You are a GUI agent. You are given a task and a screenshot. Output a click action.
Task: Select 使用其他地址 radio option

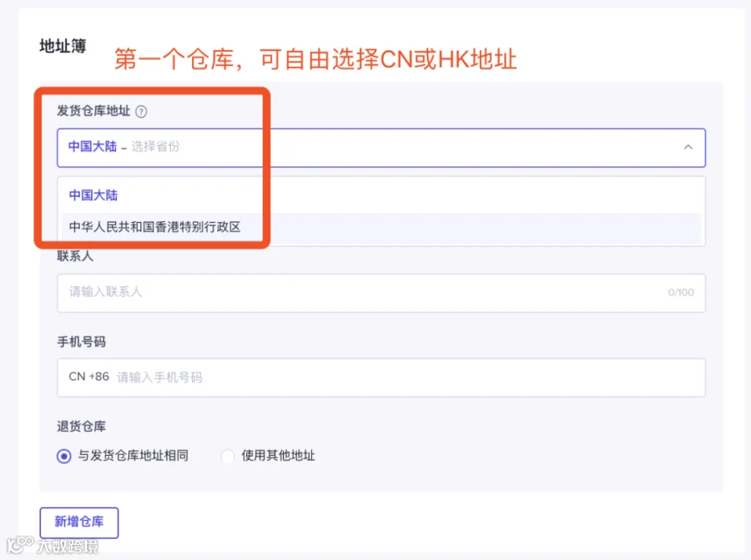(x=228, y=456)
